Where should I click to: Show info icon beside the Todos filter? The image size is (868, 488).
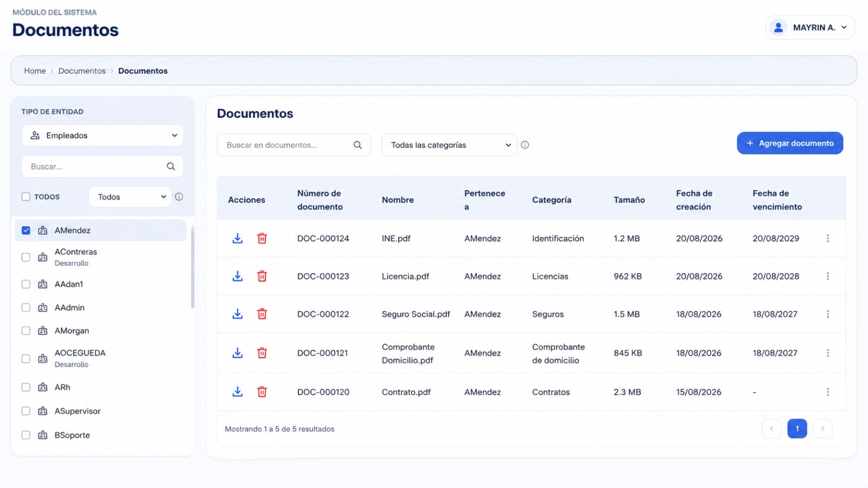coord(179,197)
